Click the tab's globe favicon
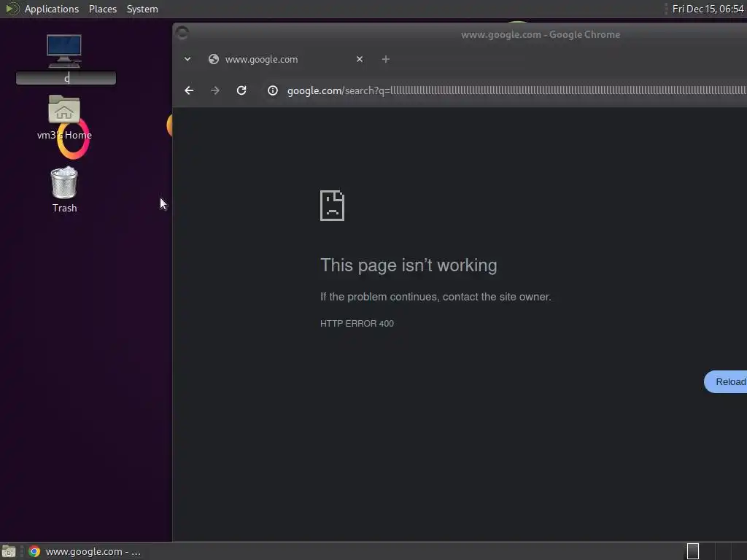 (214, 59)
